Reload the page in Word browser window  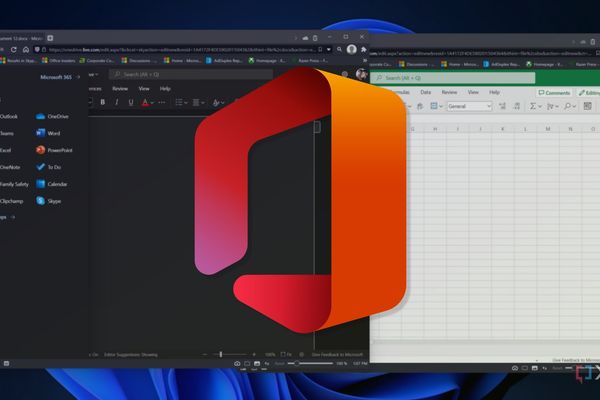coord(14,50)
